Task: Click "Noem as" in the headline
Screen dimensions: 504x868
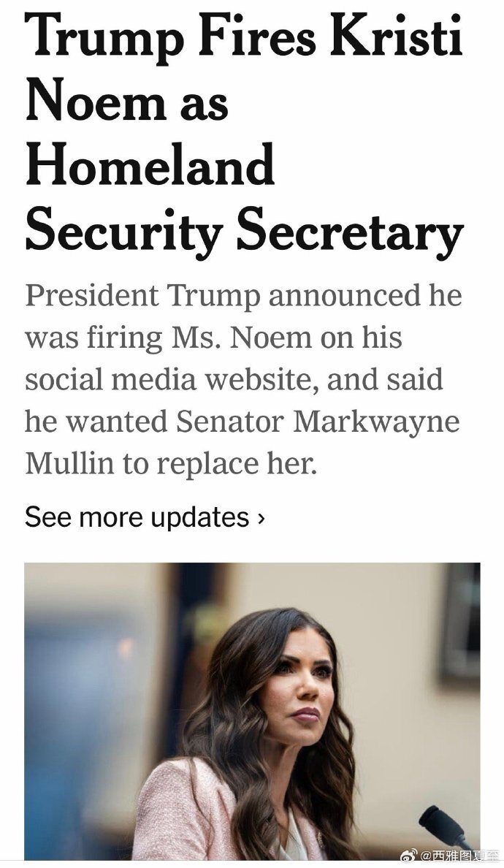Action: (127, 102)
